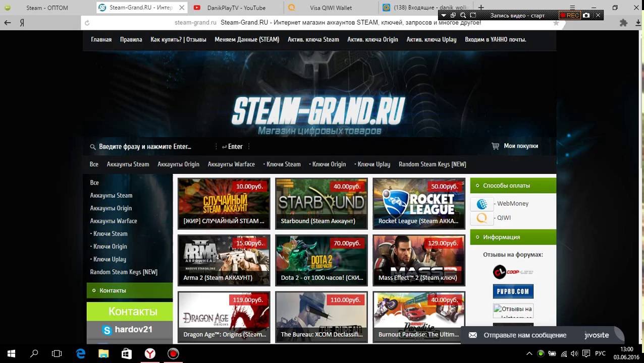Image resolution: width=644 pixels, height=363 pixels.
Task: Click the recorder magnifier icon
Action: [463, 15]
